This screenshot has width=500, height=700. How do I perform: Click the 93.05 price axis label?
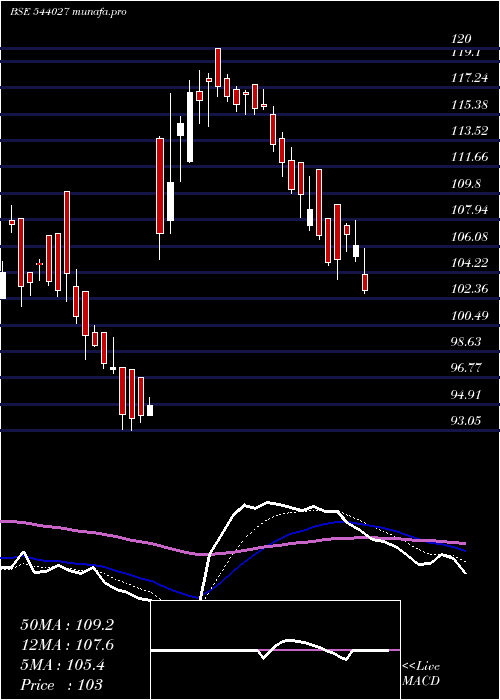click(x=467, y=421)
